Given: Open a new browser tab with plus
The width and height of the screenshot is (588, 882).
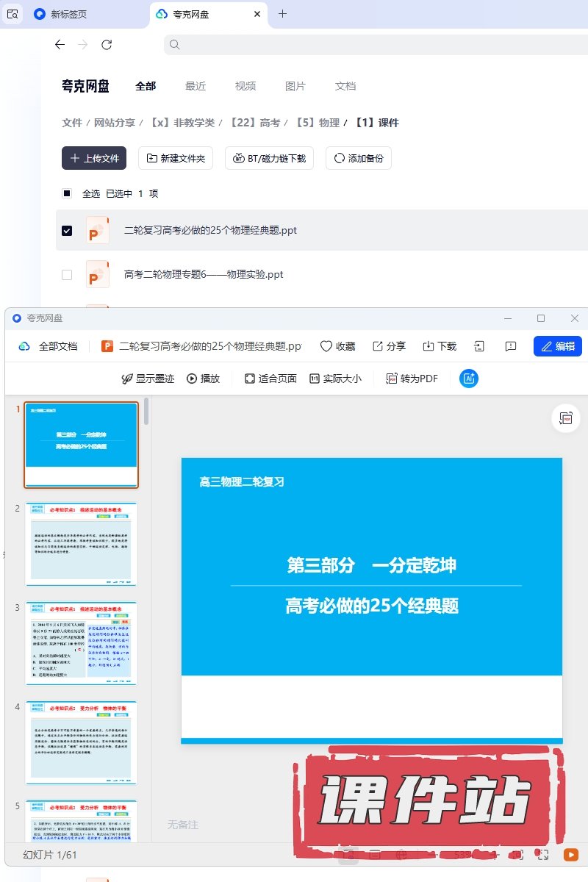Looking at the screenshot, I should click(282, 14).
